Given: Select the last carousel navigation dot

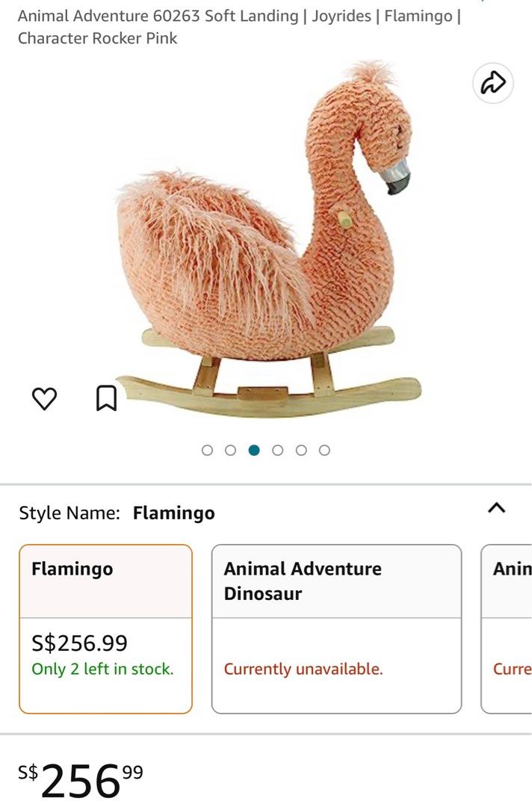Looking at the screenshot, I should point(324,450).
